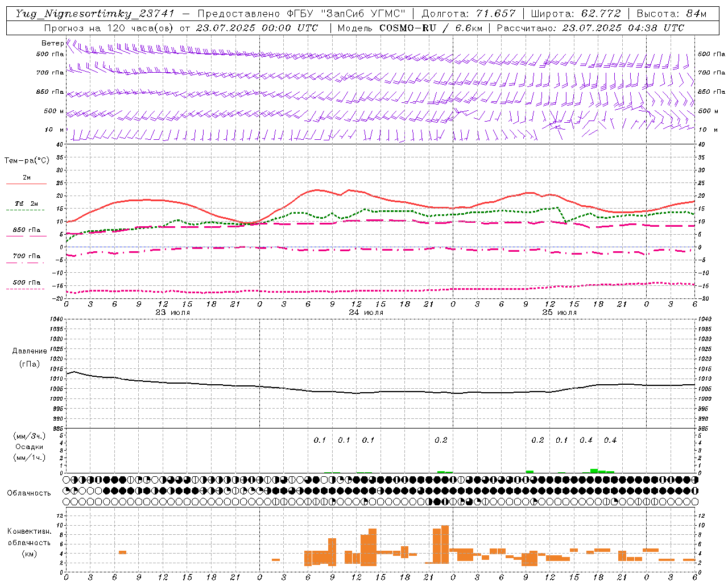728x582 pixels.
Task: Click the Тем-ра(°C) axis title
Action: pyautogui.click(x=27, y=161)
